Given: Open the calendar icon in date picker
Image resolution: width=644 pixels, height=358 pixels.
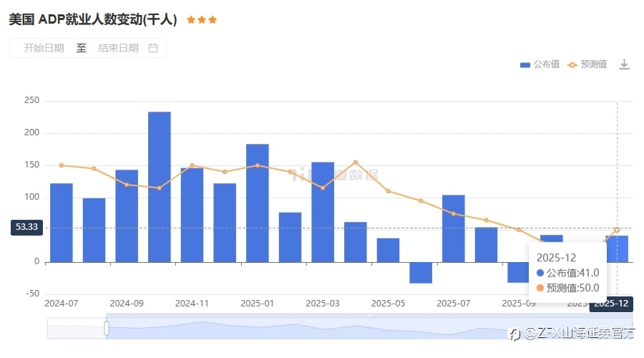Looking at the screenshot, I should (152, 48).
